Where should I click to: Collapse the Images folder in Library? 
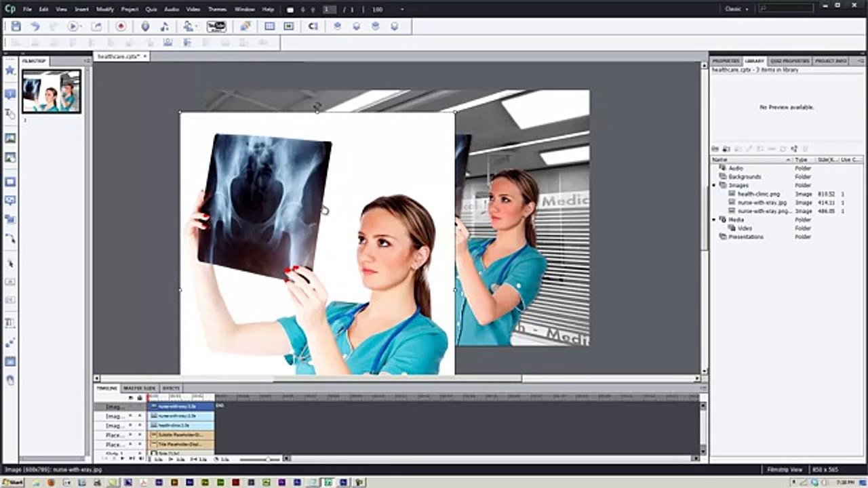714,185
